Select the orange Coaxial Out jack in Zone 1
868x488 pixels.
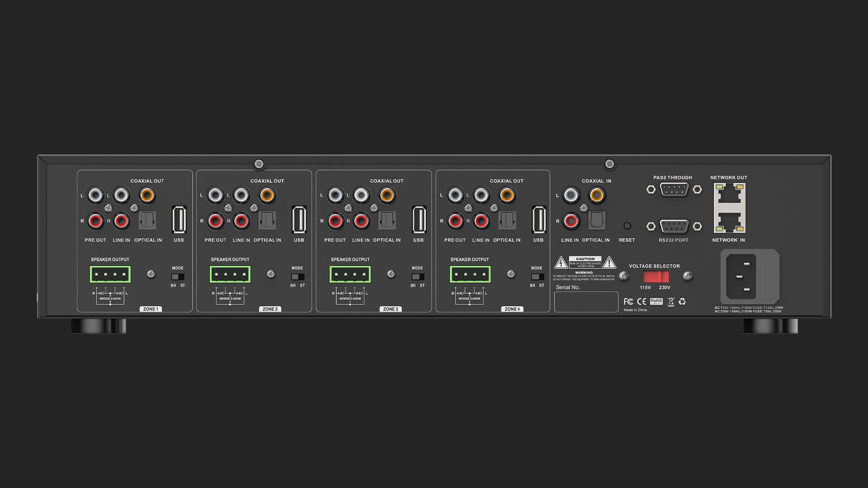click(148, 195)
